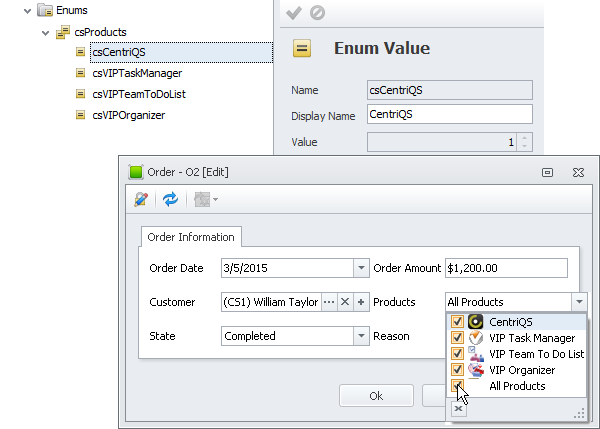Toggle the VIP Organizer checkbox
Viewport: 600px width, 429px height.
click(458, 370)
